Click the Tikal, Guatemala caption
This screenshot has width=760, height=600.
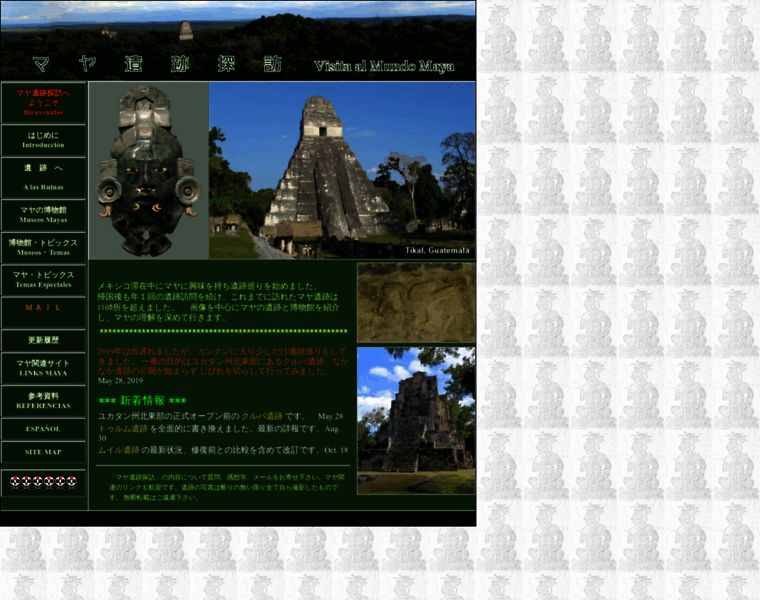coord(437,250)
